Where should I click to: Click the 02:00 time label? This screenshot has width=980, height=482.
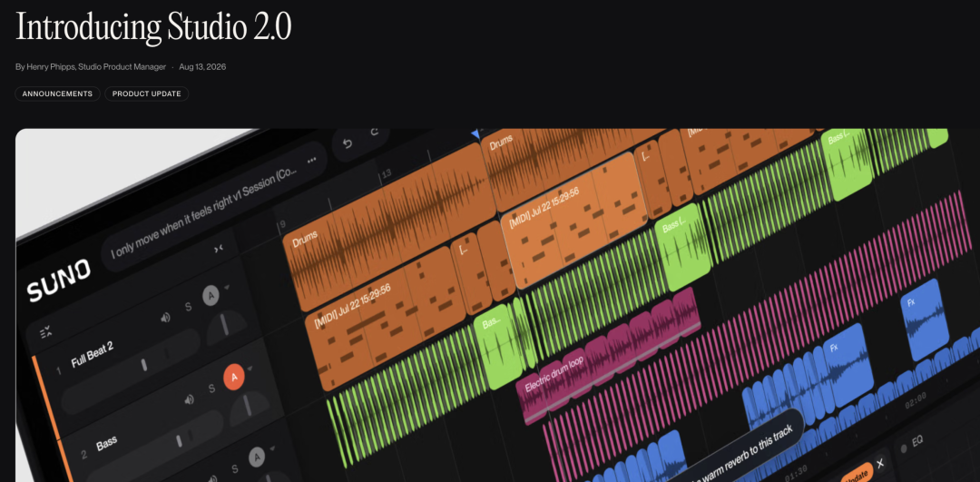click(916, 400)
